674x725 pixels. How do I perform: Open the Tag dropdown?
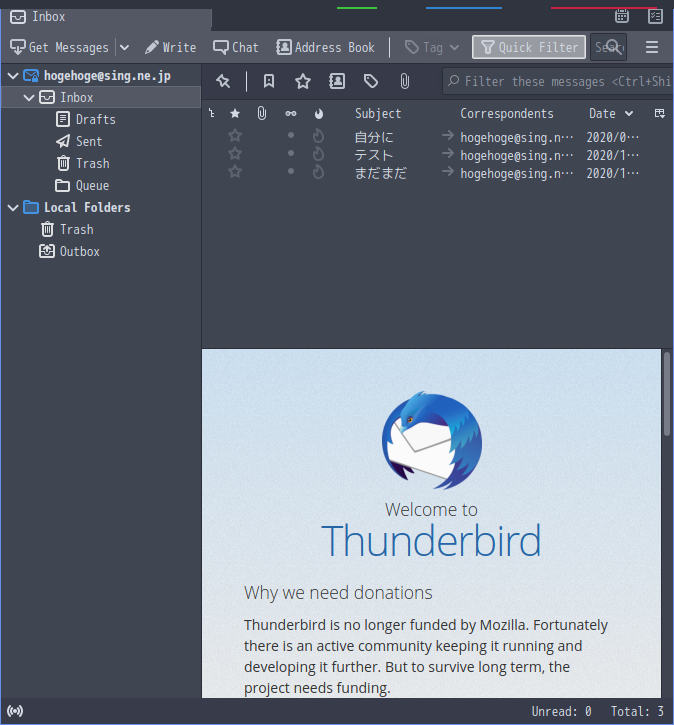[432, 47]
